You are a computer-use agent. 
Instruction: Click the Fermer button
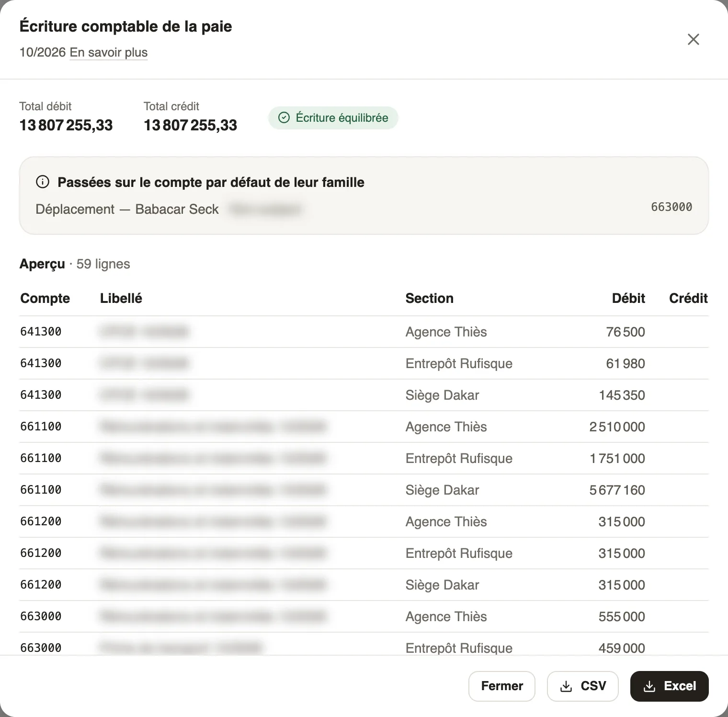tap(502, 686)
